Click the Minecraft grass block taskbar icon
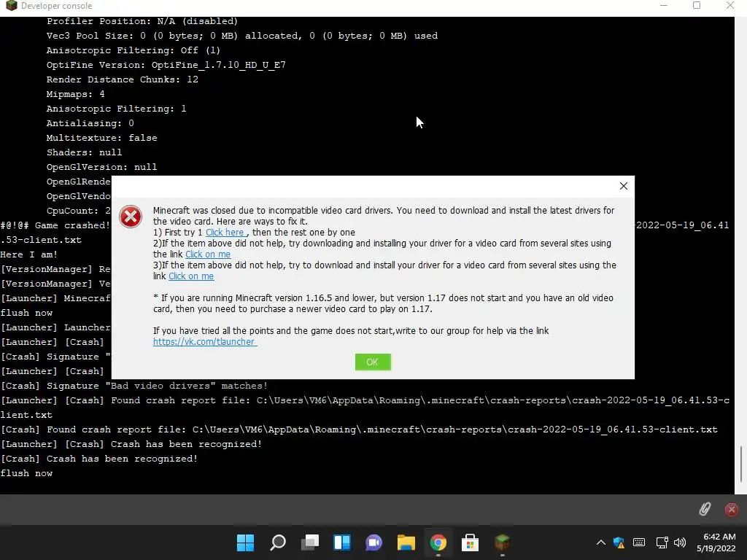Image resolution: width=747 pixels, height=560 pixels. (x=502, y=542)
